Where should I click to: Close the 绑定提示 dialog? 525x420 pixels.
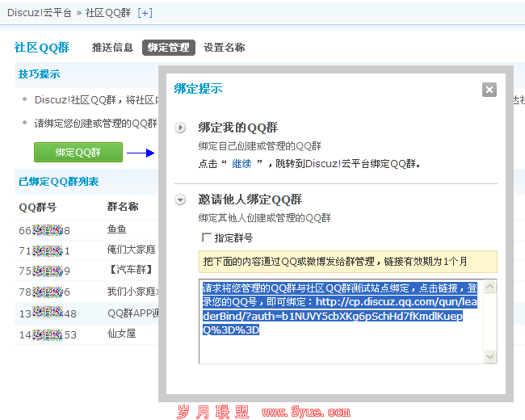coord(489,90)
